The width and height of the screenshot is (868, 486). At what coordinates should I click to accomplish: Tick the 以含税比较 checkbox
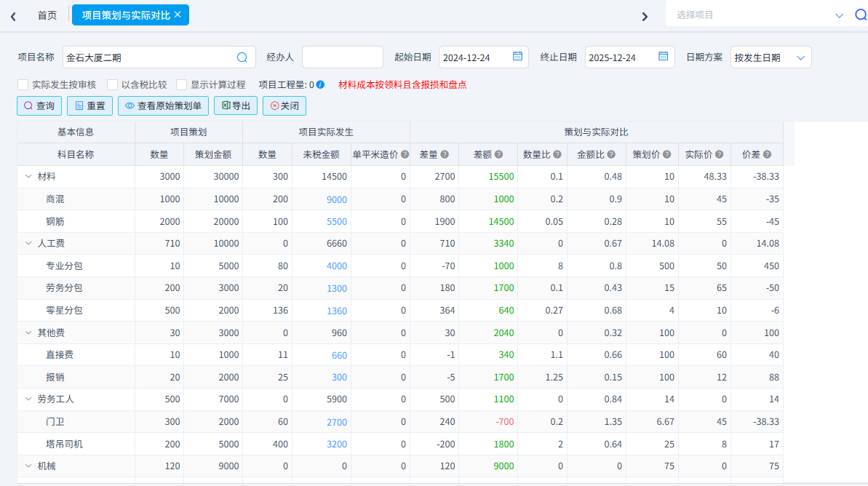click(x=113, y=85)
